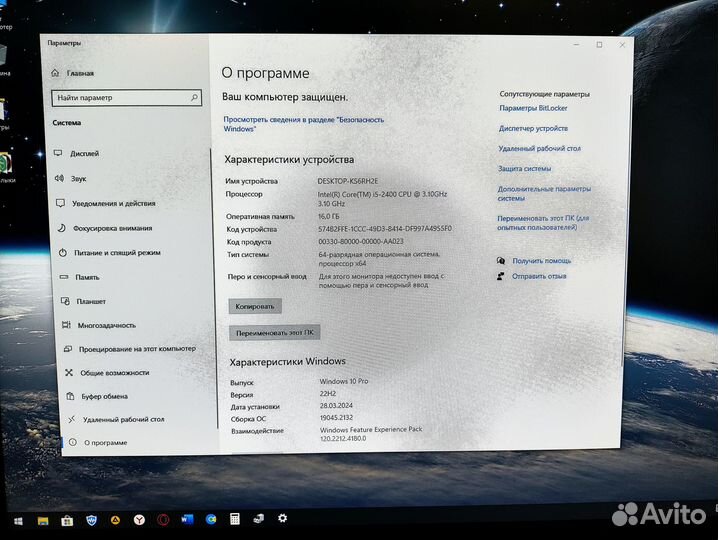Click the search magnifier in Найти параметр

tap(194, 98)
